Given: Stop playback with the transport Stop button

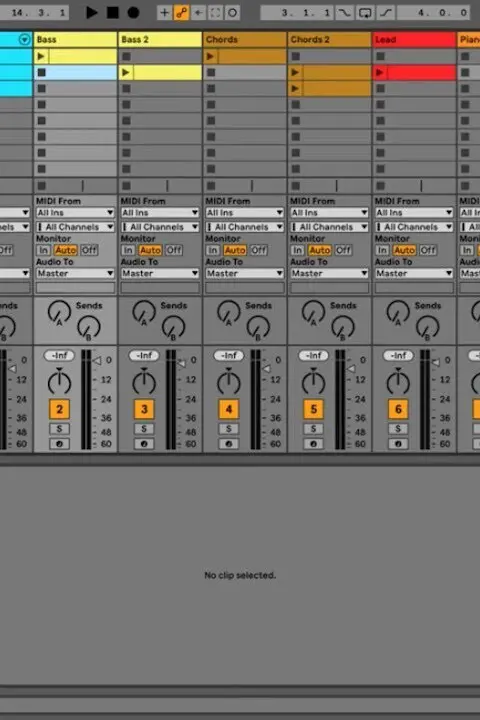Looking at the screenshot, I should 113,12.
